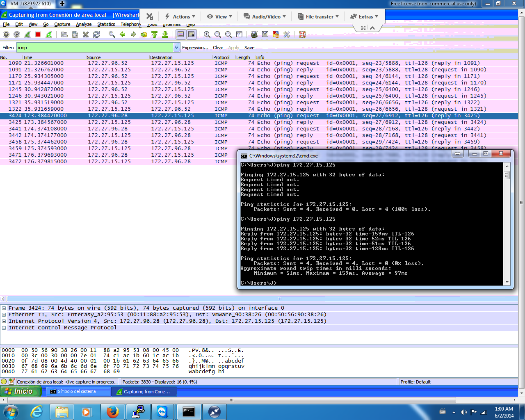This screenshot has height=420, width=525.
Task: Open the Edit menu
Action: click(x=19, y=24)
